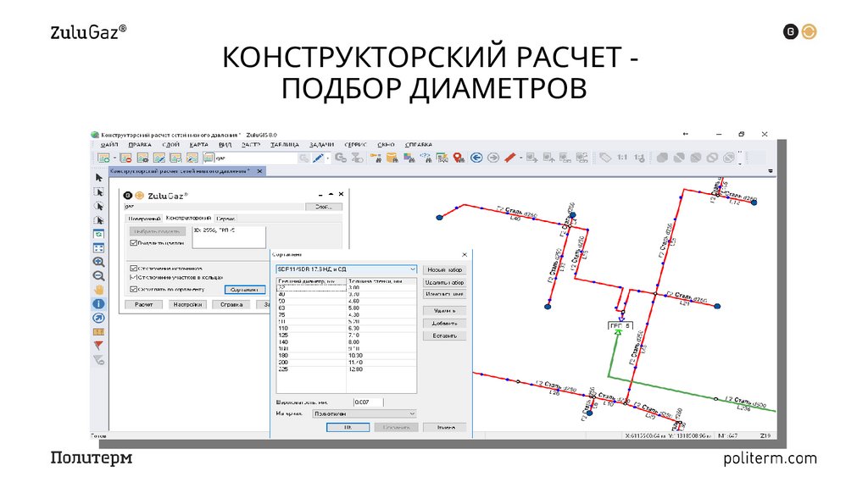Click the red map marker search icon
This screenshot has width=868, height=488.
pos(457,158)
